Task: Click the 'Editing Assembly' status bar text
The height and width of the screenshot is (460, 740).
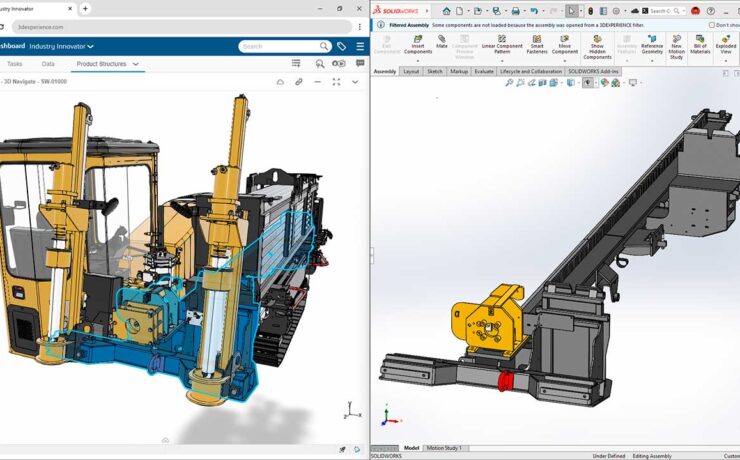Action: click(x=652, y=456)
